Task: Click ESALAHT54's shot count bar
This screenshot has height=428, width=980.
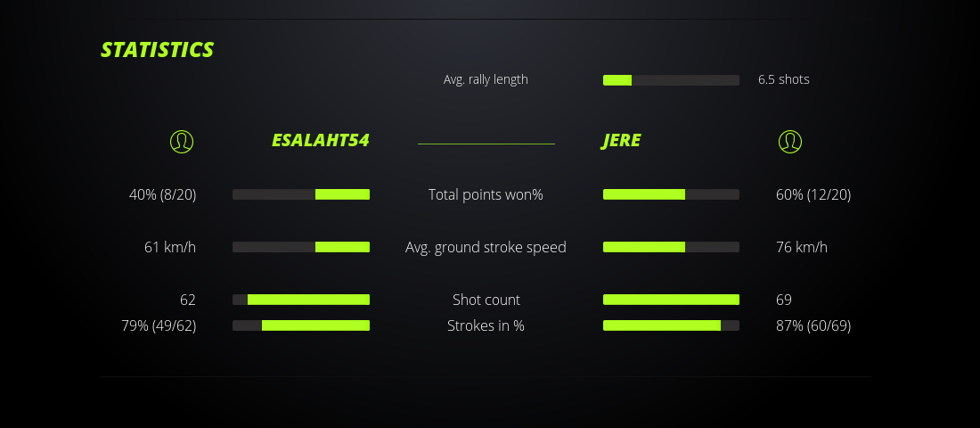Action: click(x=301, y=300)
